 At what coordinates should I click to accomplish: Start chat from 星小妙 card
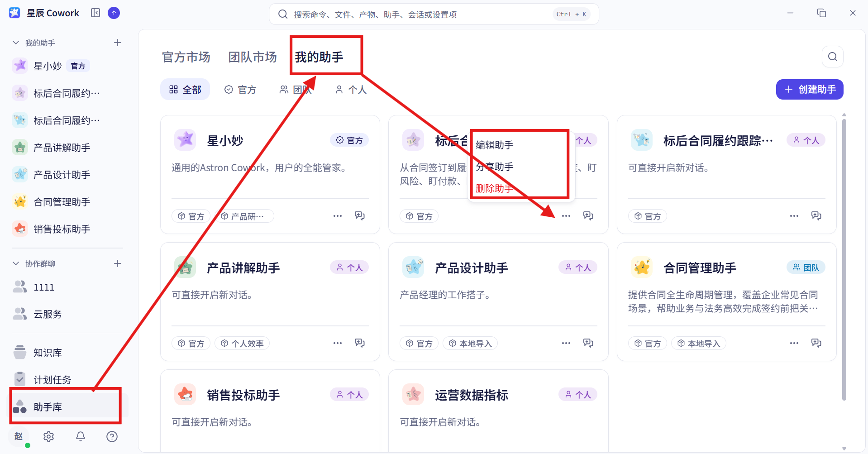pos(360,216)
